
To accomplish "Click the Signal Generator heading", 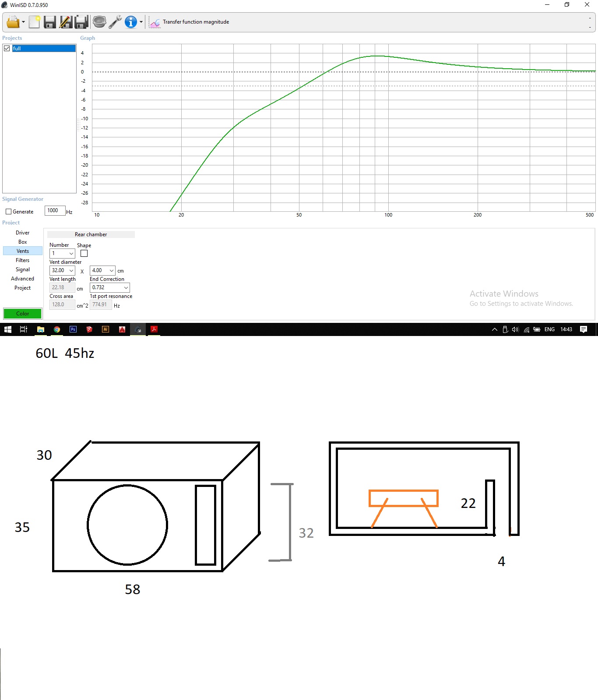I will coord(23,199).
